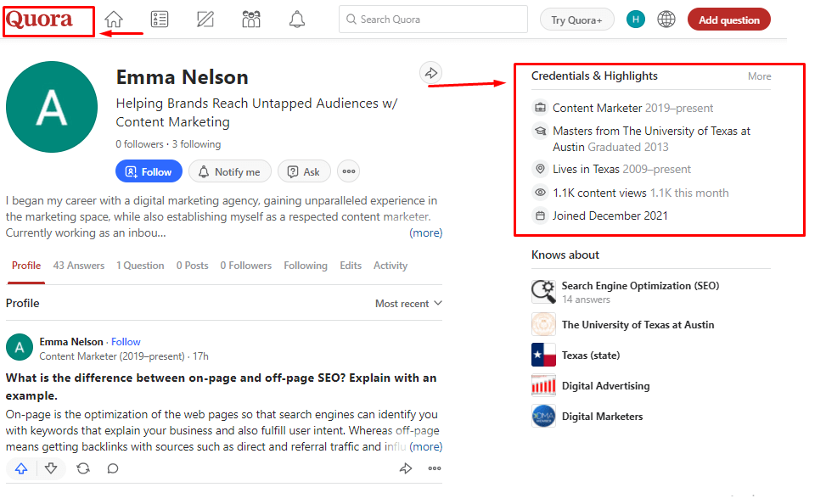Screen dimensions: 826x504
Task: Switch to the 0 Followers tab
Action: tap(246, 266)
